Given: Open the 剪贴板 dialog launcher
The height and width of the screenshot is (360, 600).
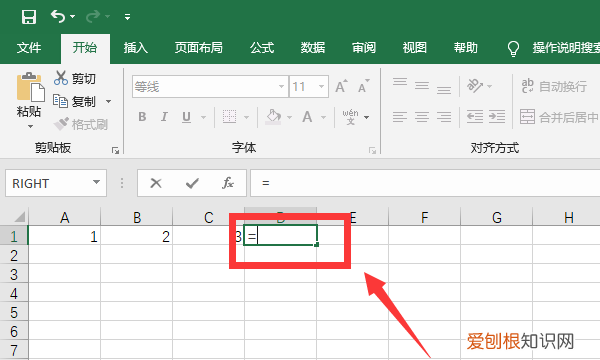Looking at the screenshot, I should (x=115, y=150).
